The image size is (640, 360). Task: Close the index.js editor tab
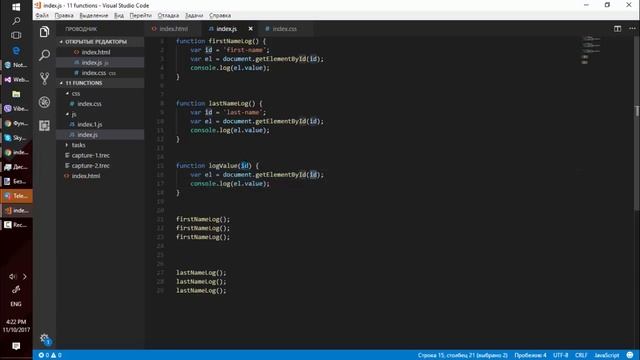click(x=251, y=29)
